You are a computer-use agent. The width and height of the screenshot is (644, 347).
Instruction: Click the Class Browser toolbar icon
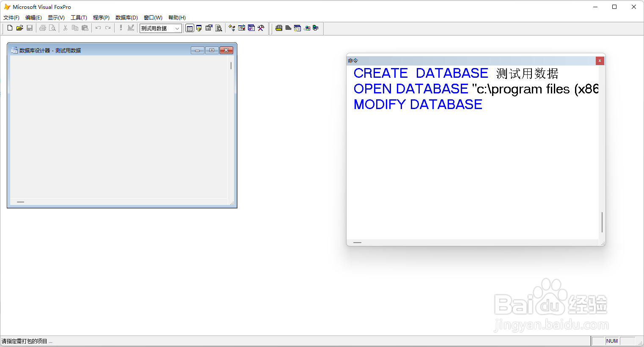(x=232, y=28)
